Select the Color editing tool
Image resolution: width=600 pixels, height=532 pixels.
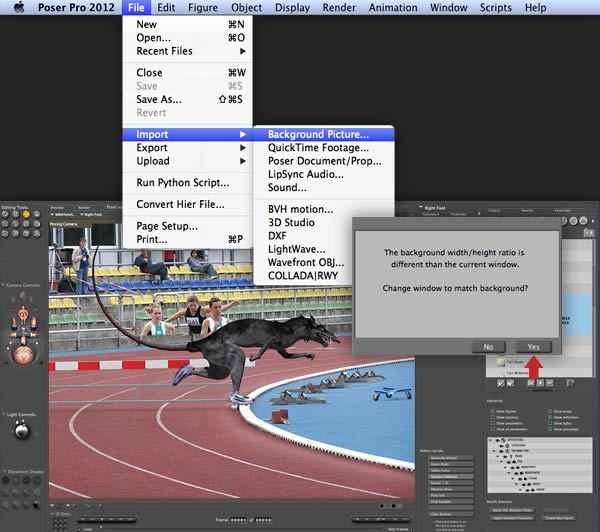37,224
